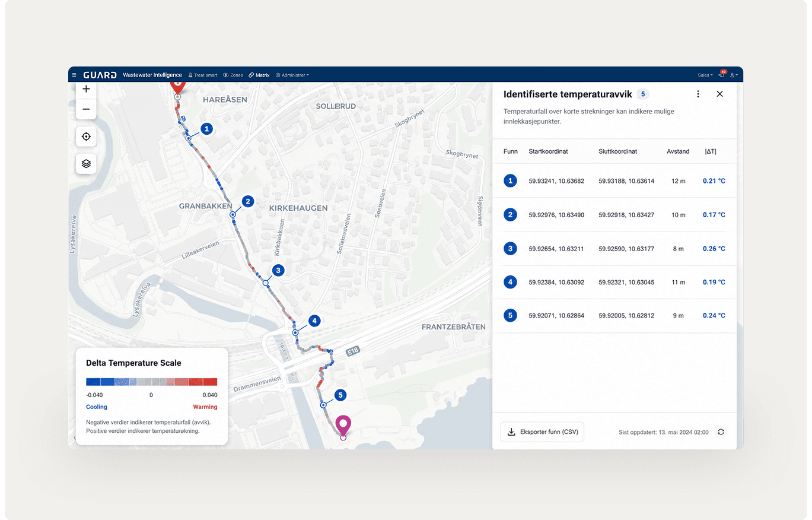Click the 0.26 °C value
Viewport: 812px width, 520px height.
click(714, 249)
